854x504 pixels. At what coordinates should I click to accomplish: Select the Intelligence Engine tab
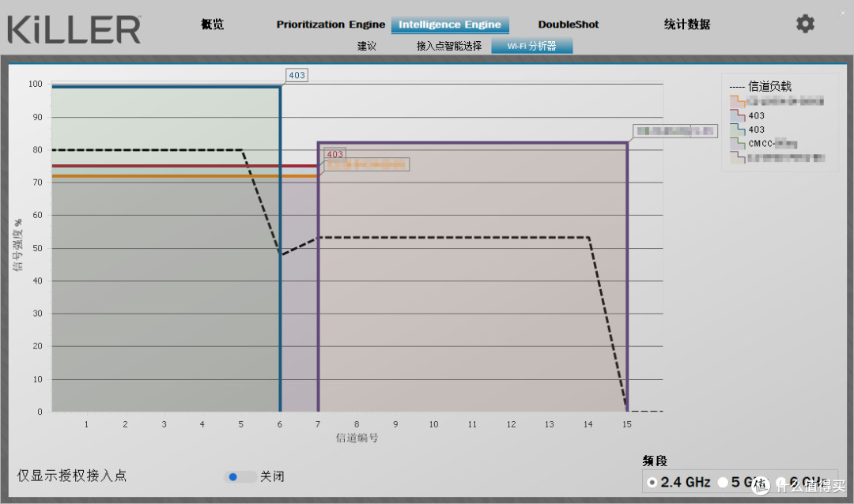450,24
